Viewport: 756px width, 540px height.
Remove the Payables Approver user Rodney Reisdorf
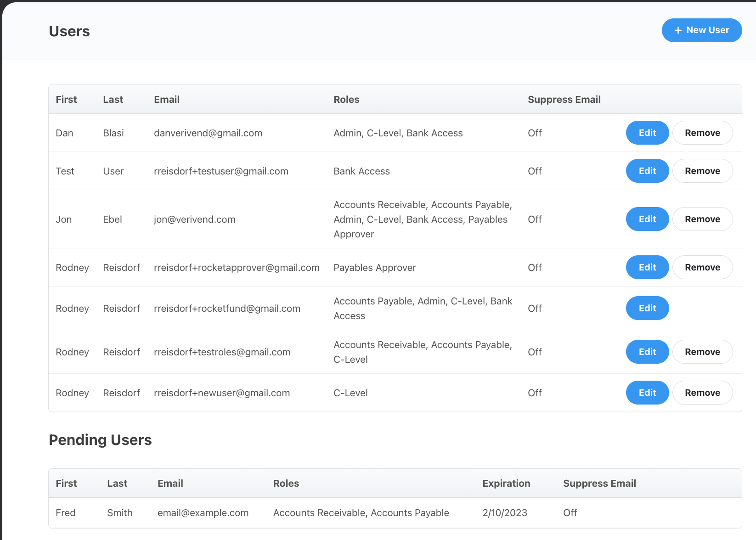click(x=702, y=267)
